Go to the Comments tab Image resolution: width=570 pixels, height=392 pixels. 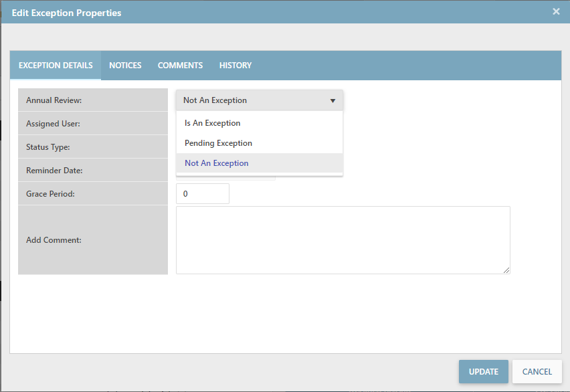click(x=180, y=66)
